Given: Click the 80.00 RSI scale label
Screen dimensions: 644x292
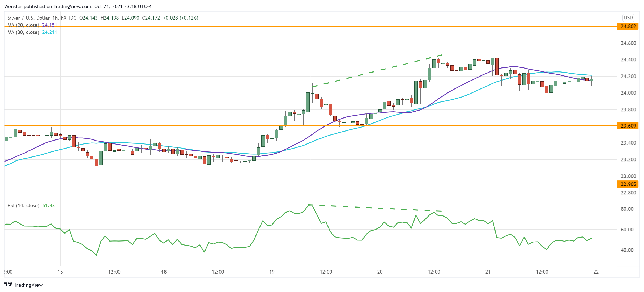Looking at the screenshot, I should click(x=627, y=209).
